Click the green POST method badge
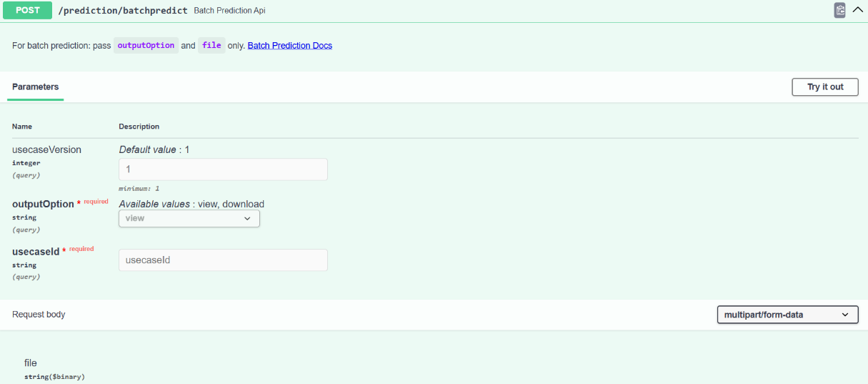This screenshot has width=868, height=384. (28, 11)
